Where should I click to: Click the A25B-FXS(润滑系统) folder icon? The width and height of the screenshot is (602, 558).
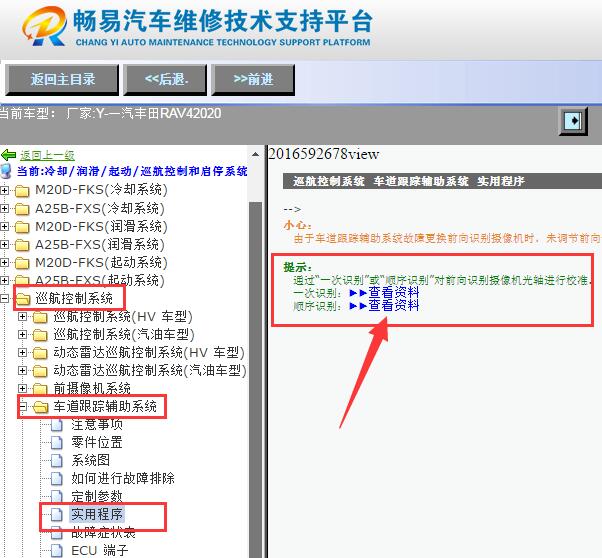22,245
